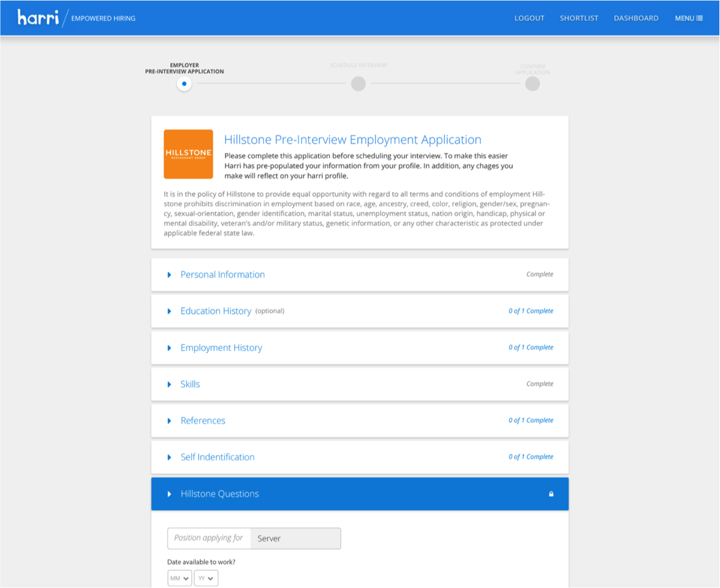Expand the Skills section arrow
Screen dimensions: 720x588
[x=169, y=384]
